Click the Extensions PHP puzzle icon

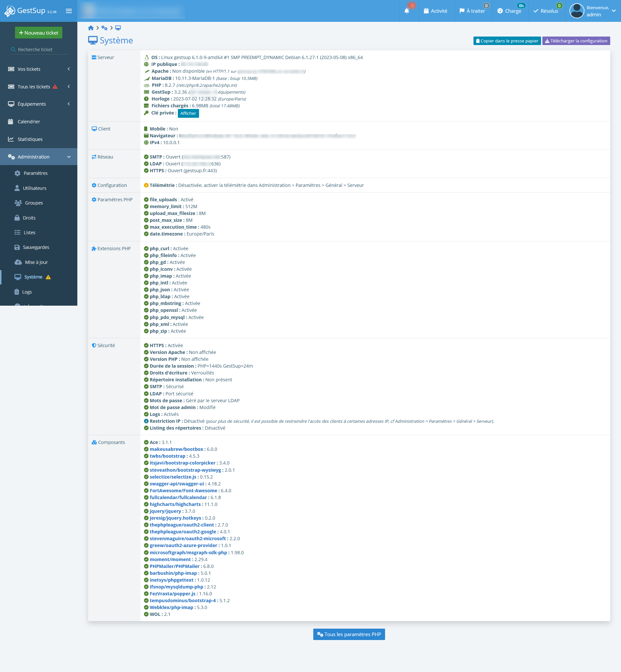tap(94, 249)
